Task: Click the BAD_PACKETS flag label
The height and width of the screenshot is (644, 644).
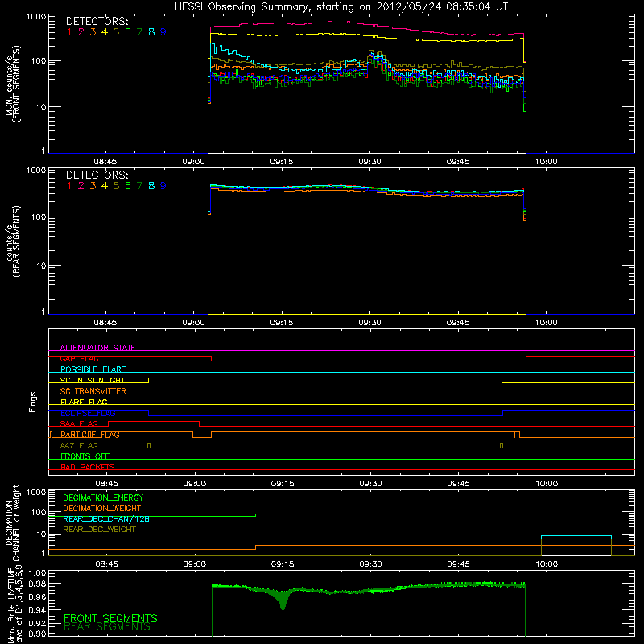Action: (88, 467)
